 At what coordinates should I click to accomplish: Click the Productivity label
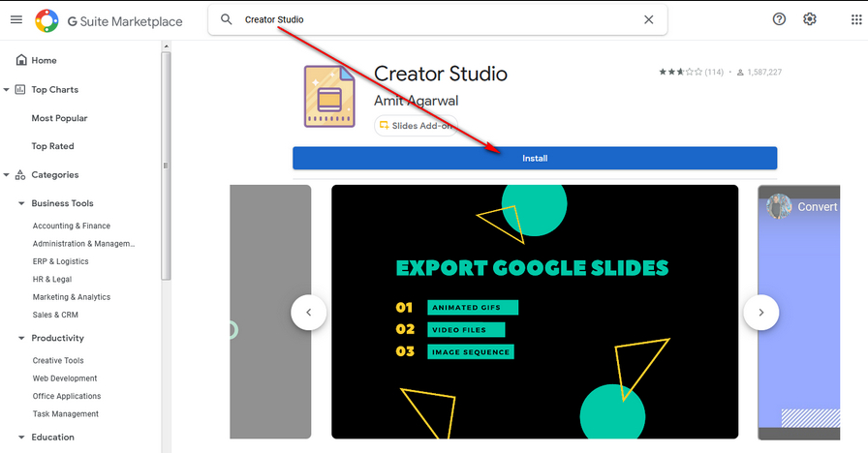57,338
